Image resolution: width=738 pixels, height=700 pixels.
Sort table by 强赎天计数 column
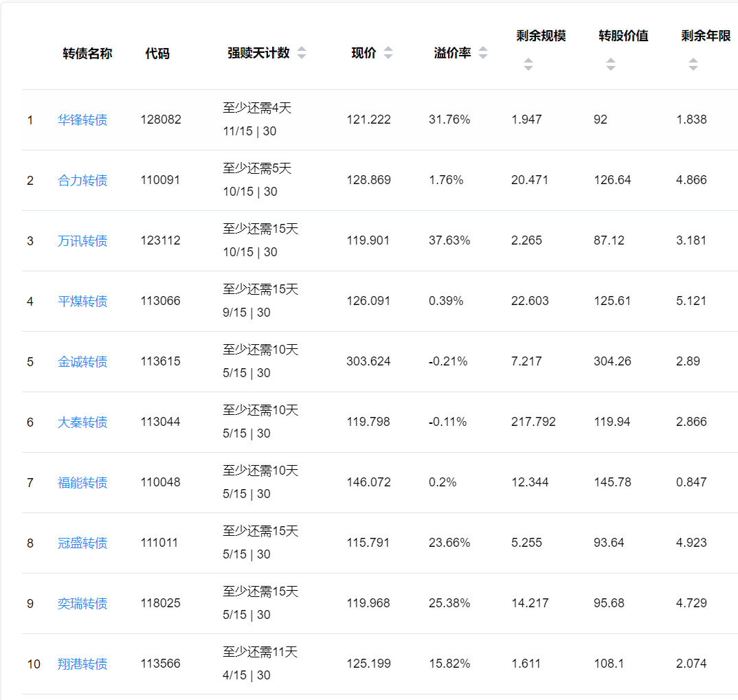[302, 53]
